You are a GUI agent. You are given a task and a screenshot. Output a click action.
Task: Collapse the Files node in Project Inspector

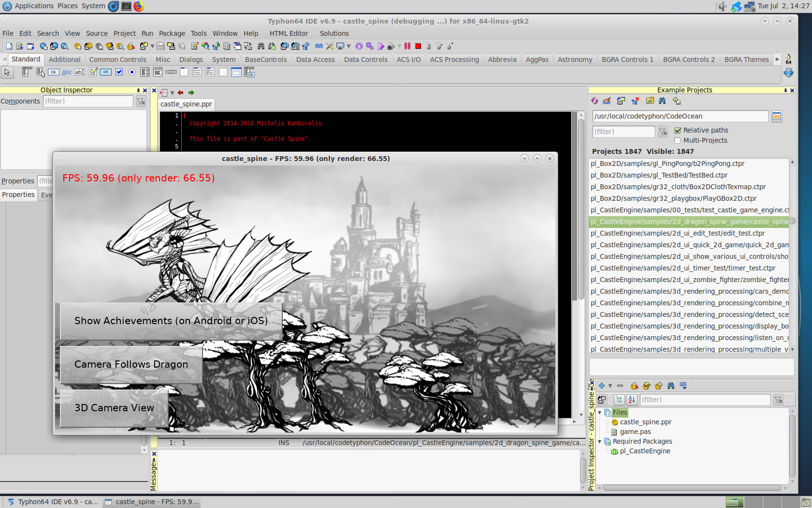[x=600, y=412]
